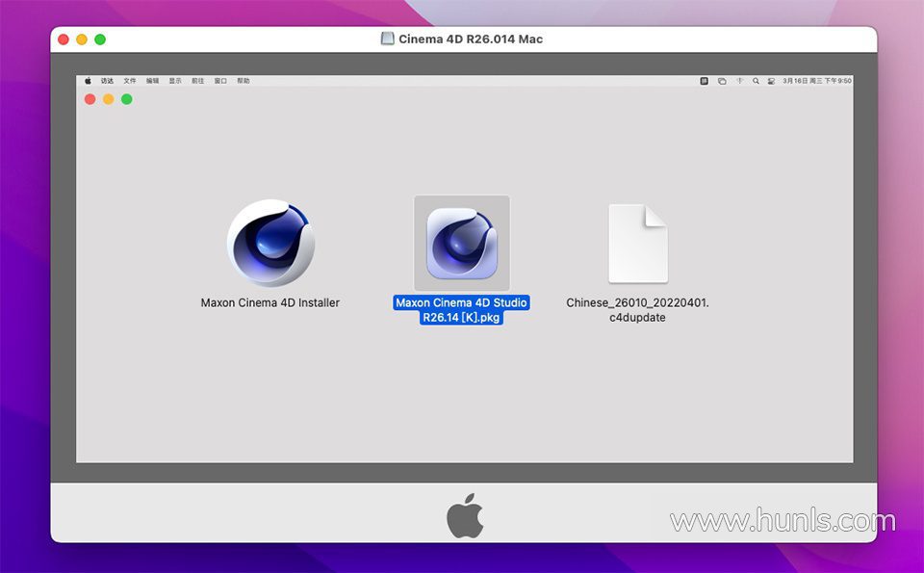
Task: Click the Apple logo at the bottom
Action: tap(464, 516)
